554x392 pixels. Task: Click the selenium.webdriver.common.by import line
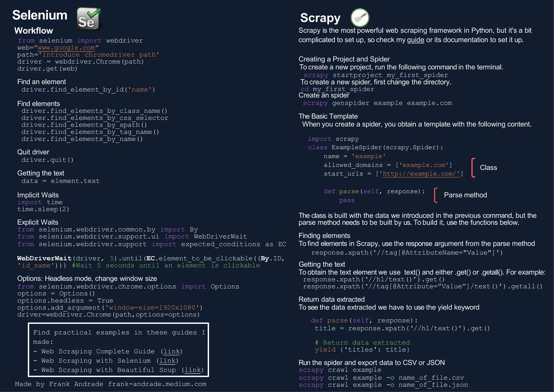pos(108,229)
